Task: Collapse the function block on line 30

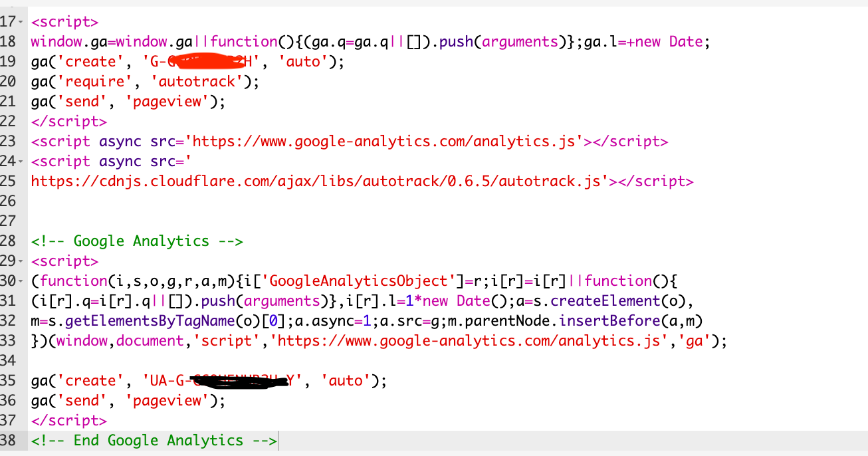Action: click(21, 281)
